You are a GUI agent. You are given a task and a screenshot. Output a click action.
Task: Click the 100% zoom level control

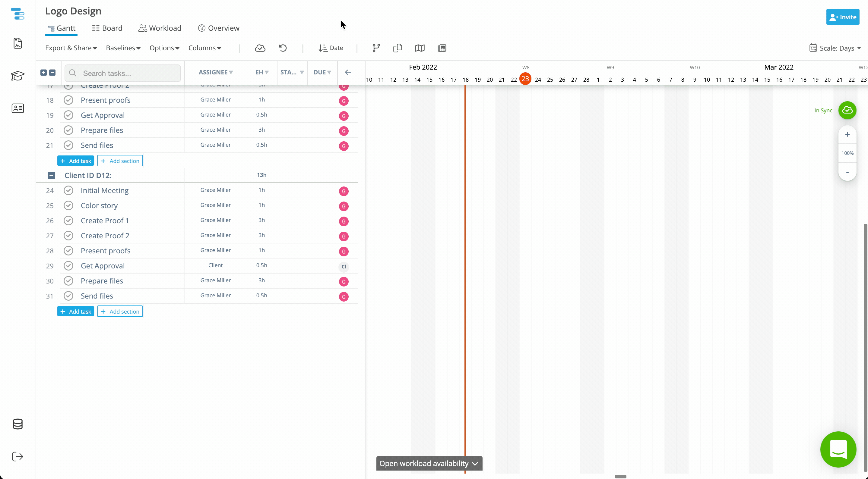point(847,153)
